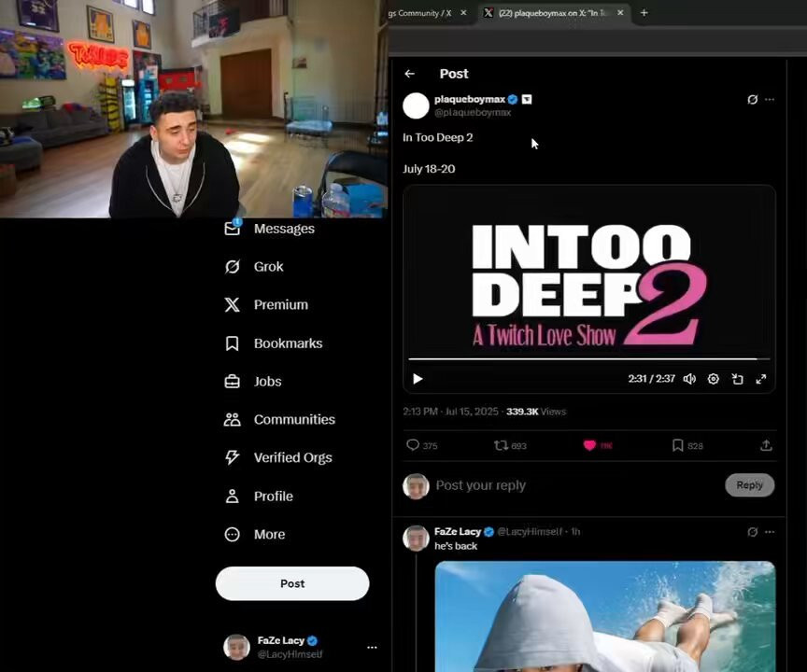Open the @plaqueboymax handle link
The height and width of the screenshot is (672, 807).
coord(473,112)
